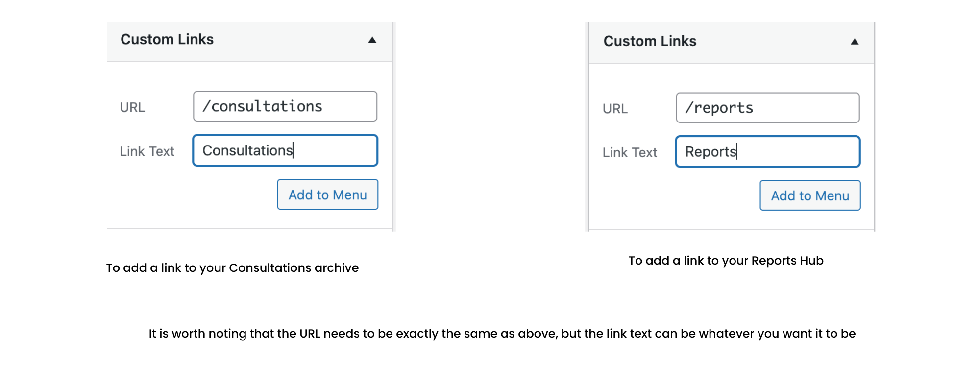This screenshot has width=980, height=389.
Task: Click the URL label beside /consultations
Action: 132,107
